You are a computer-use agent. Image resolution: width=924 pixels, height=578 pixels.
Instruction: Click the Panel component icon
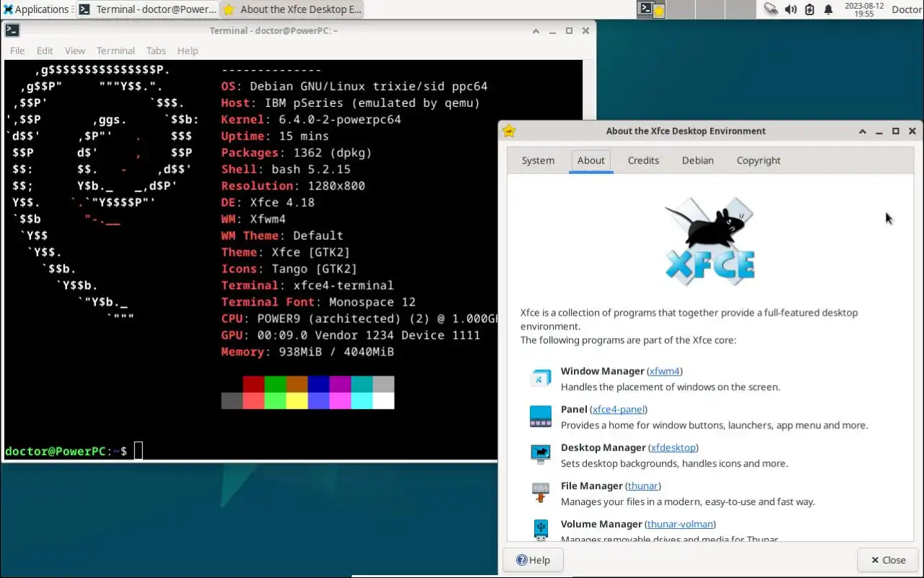[x=541, y=416]
